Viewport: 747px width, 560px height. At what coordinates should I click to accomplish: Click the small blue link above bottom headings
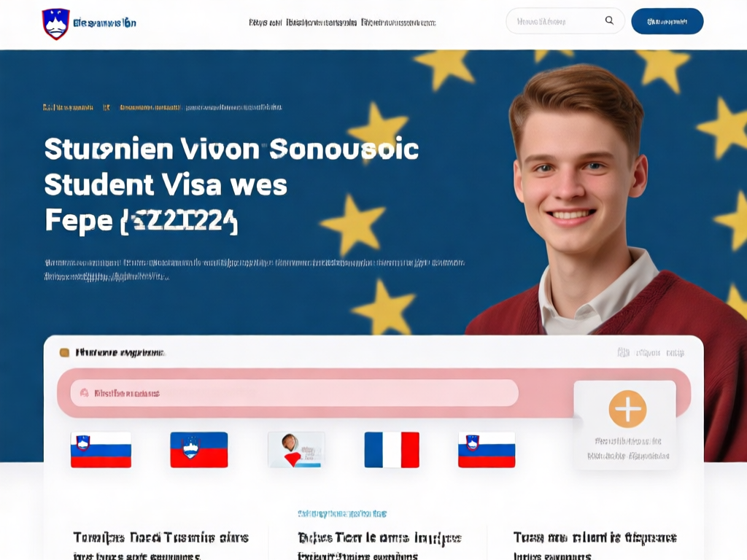(342, 514)
